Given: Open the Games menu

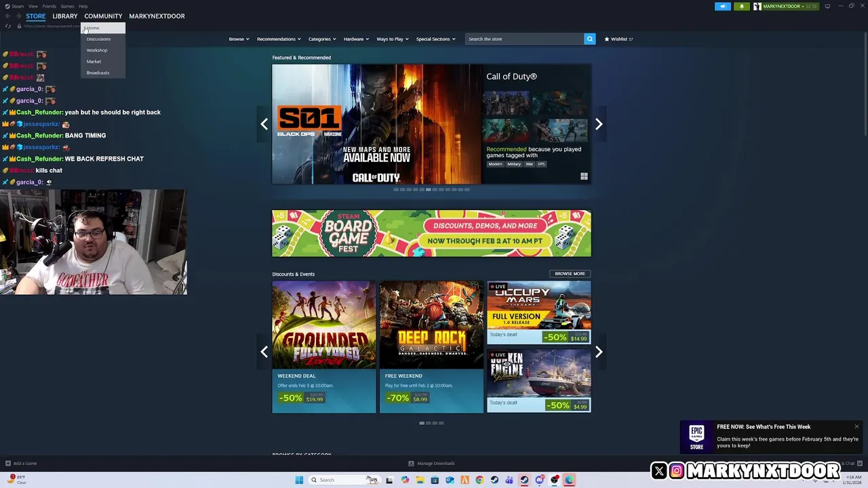Looking at the screenshot, I should click(67, 6).
